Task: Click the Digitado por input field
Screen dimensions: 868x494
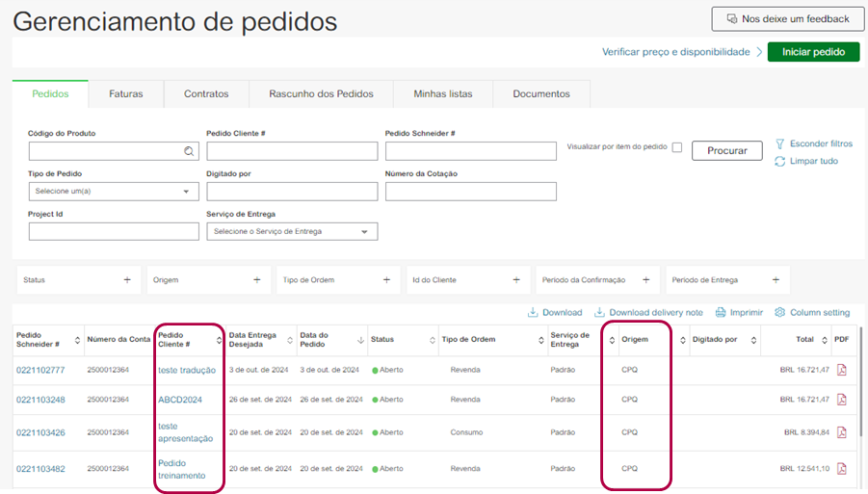Action: click(x=292, y=192)
